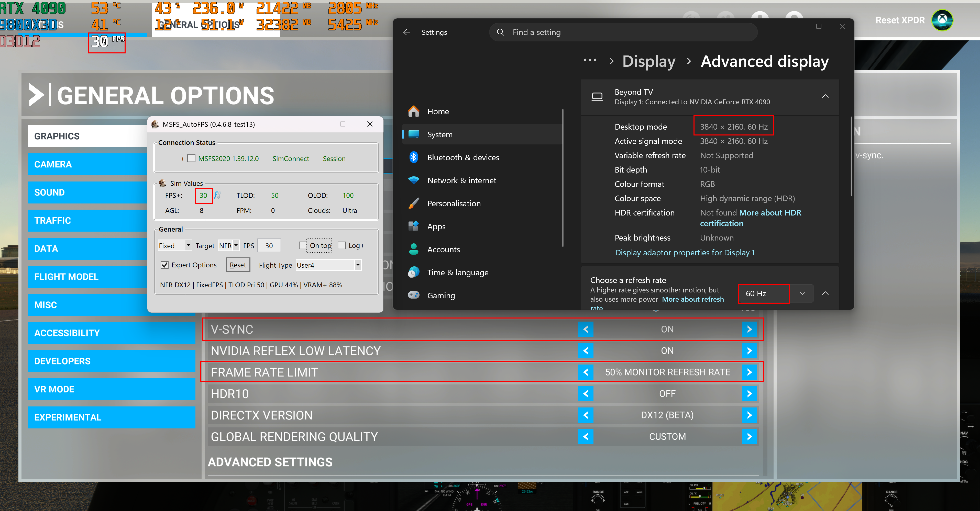The height and width of the screenshot is (511, 980).
Task: Click the Find a setting search field
Action: coord(623,32)
